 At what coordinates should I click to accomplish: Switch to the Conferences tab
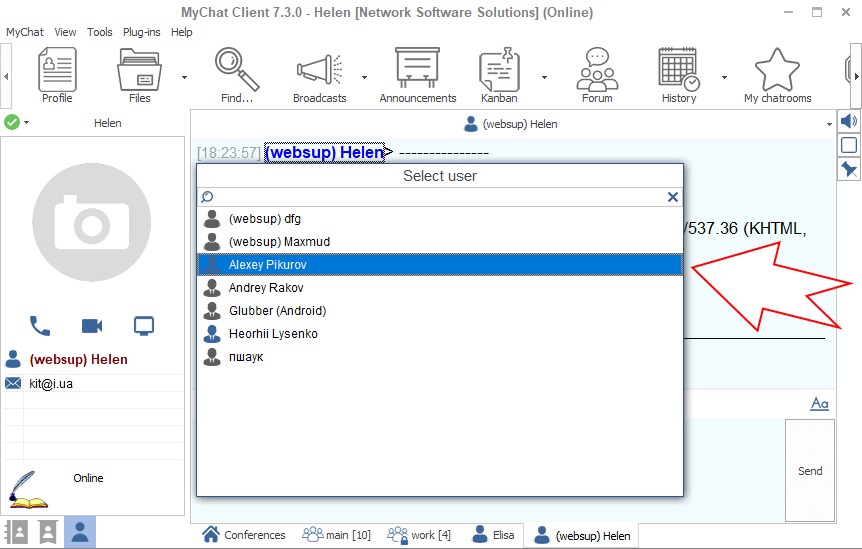(244, 535)
